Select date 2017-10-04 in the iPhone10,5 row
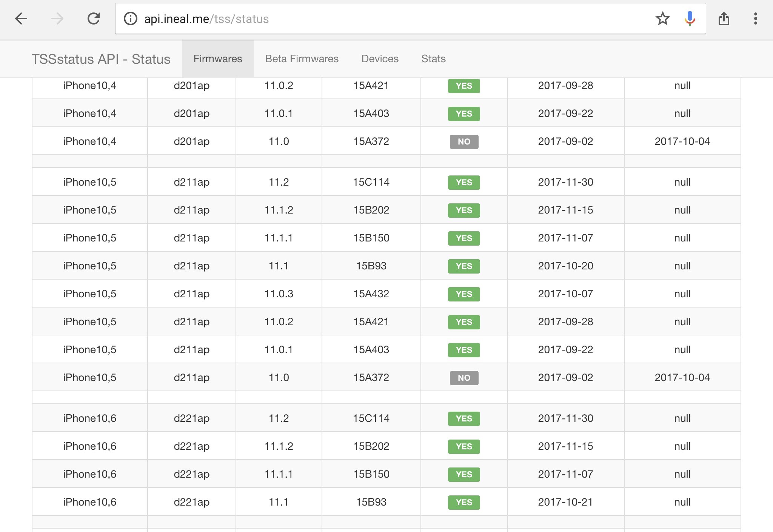The height and width of the screenshot is (532, 773). coord(682,378)
